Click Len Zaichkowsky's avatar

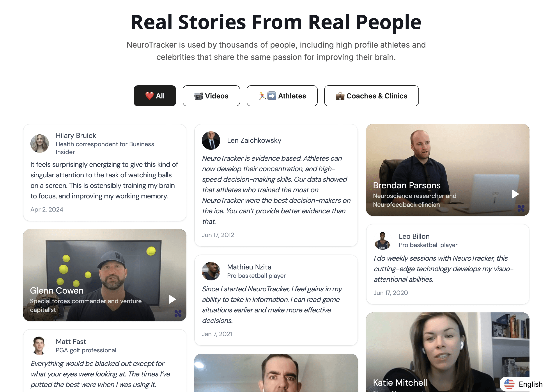coord(211,141)
